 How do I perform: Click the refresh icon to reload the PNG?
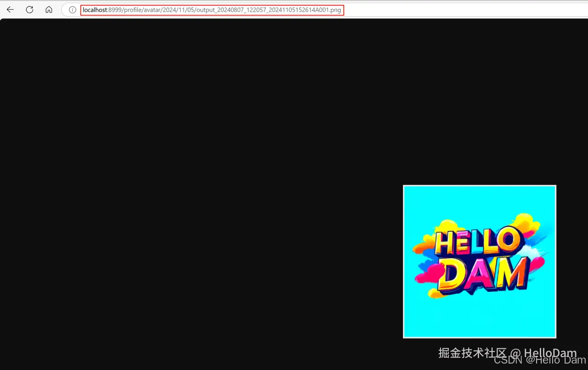pyautogui.click(x=29, y=9)
